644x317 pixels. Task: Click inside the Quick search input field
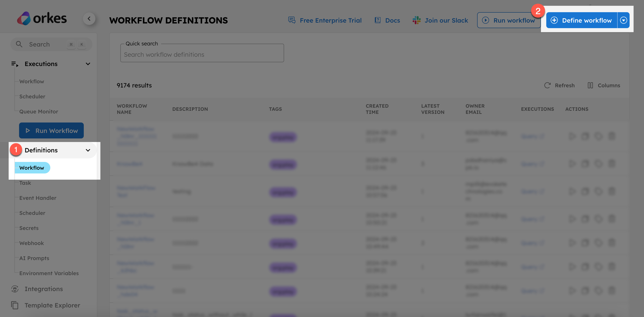point(202,54)
